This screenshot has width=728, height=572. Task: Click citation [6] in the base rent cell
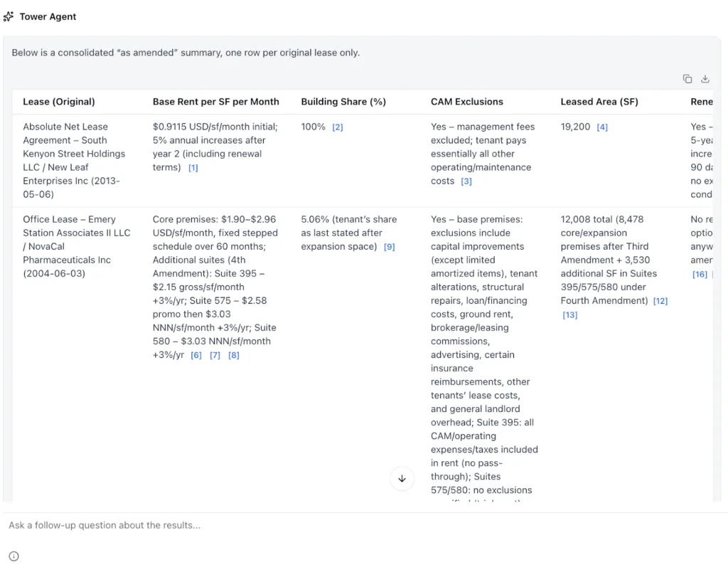[197, 354]
